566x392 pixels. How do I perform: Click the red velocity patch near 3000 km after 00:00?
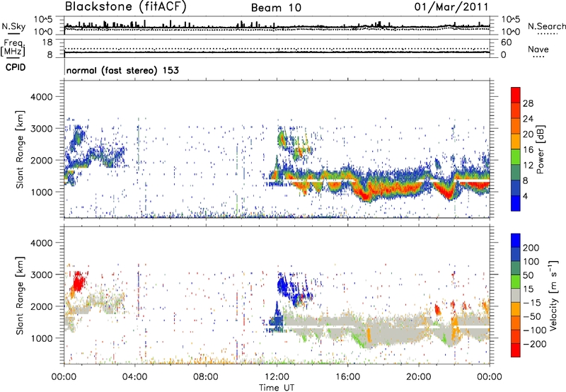click(78, 282)
